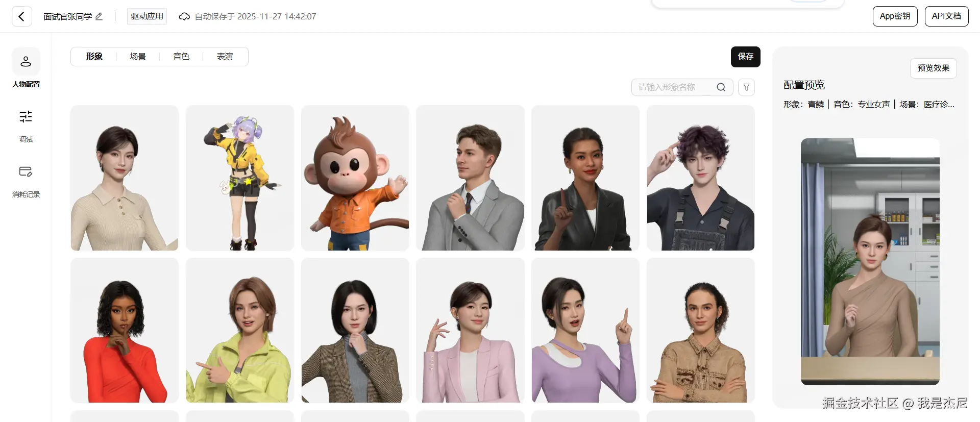Edit the 面试官张同学 name pencil icon

pos(99,16)
